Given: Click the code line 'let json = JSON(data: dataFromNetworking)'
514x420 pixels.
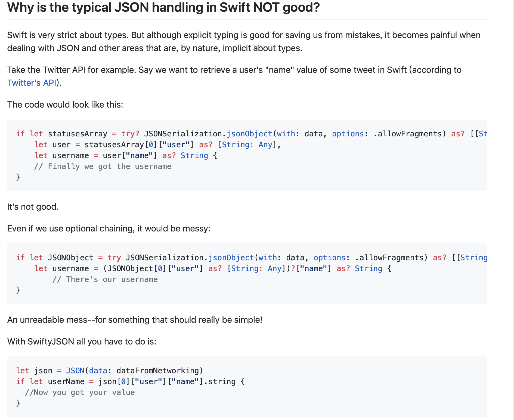Looking at the screenshot, I should click(110, 371).
